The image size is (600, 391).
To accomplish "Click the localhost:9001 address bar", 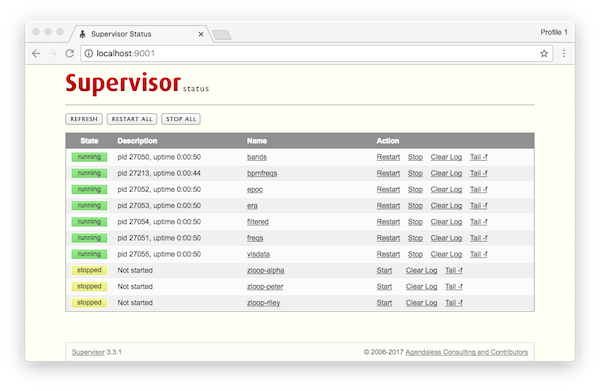I will [310, 54].
